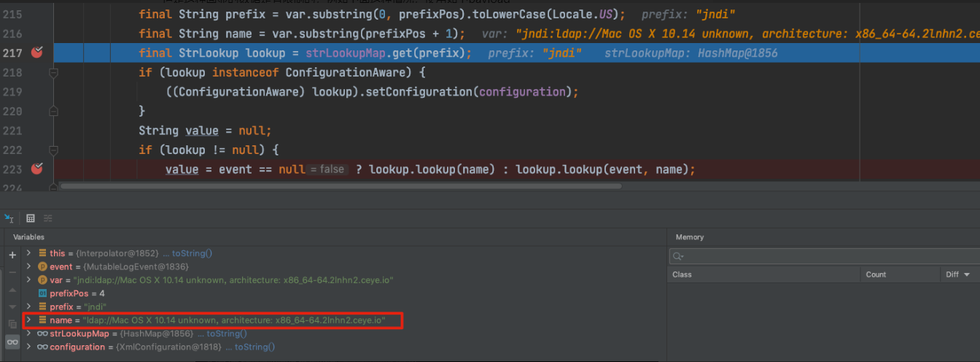Select the Memory panel tab
The width and height of the screenshot is (980, 362).
(x=689, y=237)
